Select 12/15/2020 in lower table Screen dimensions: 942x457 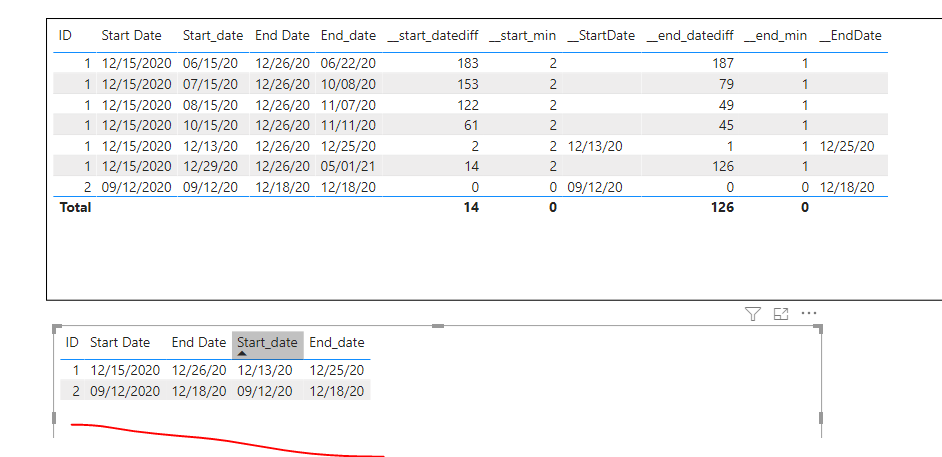[125, 371]
